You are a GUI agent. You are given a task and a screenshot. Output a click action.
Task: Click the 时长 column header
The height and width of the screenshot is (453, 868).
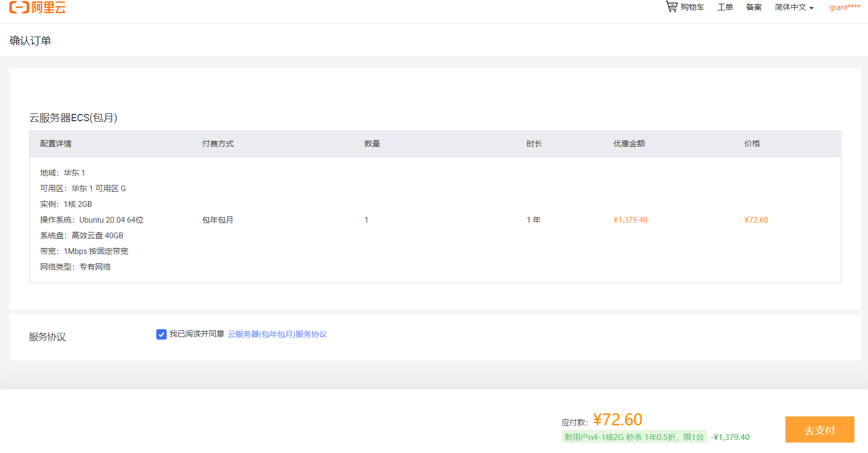pos(534,144)
